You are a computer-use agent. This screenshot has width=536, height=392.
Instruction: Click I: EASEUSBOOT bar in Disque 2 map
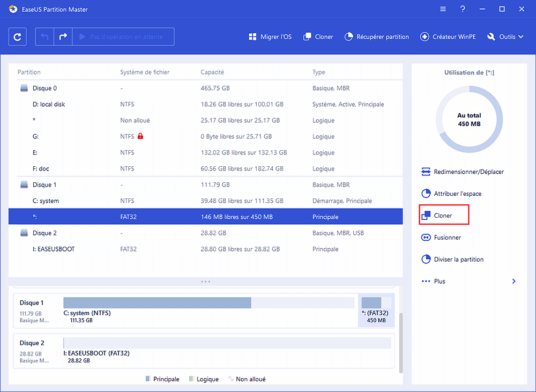pos(227,343)
